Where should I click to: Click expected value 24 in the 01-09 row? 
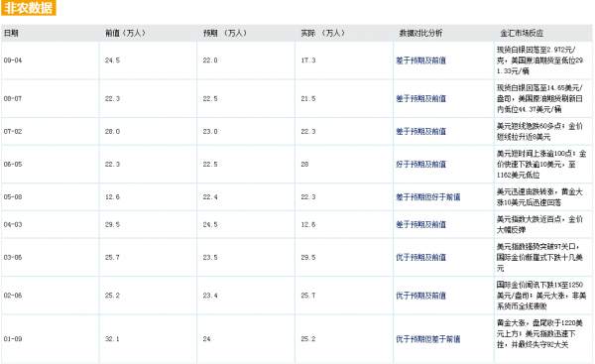tap(207, 339)
